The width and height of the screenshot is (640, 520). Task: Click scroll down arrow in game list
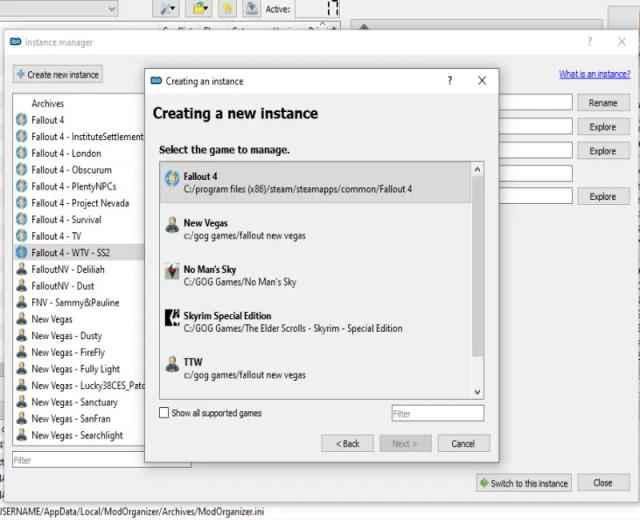[x=477, y=392]
